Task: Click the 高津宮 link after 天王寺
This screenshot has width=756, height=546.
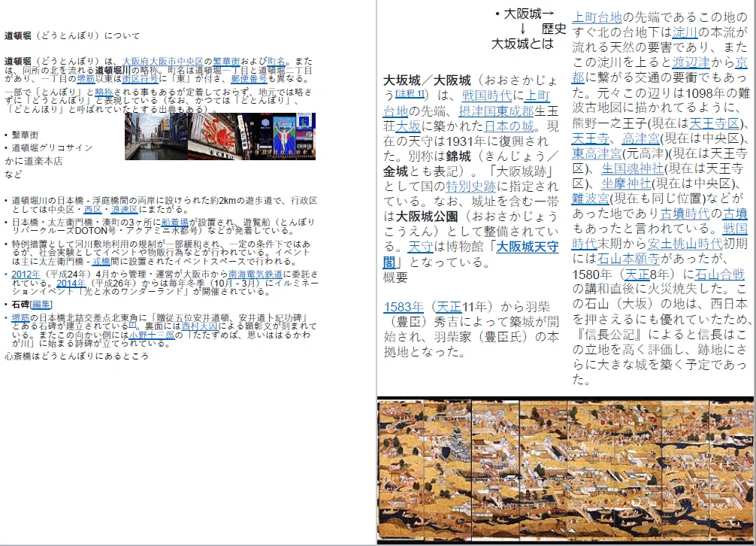Action: (641, 139)
